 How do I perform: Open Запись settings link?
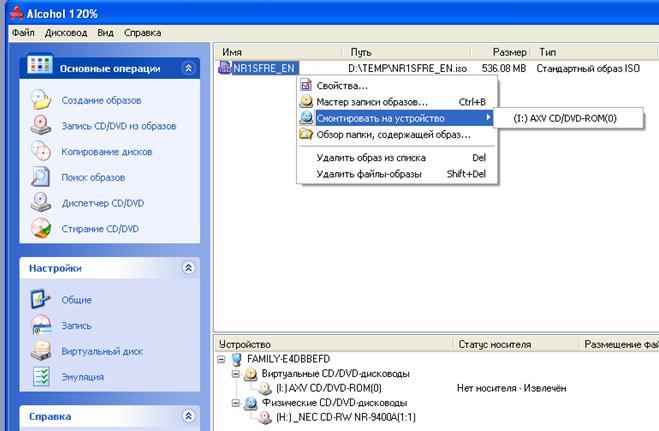pyautogui.click(x=76, y=326)
